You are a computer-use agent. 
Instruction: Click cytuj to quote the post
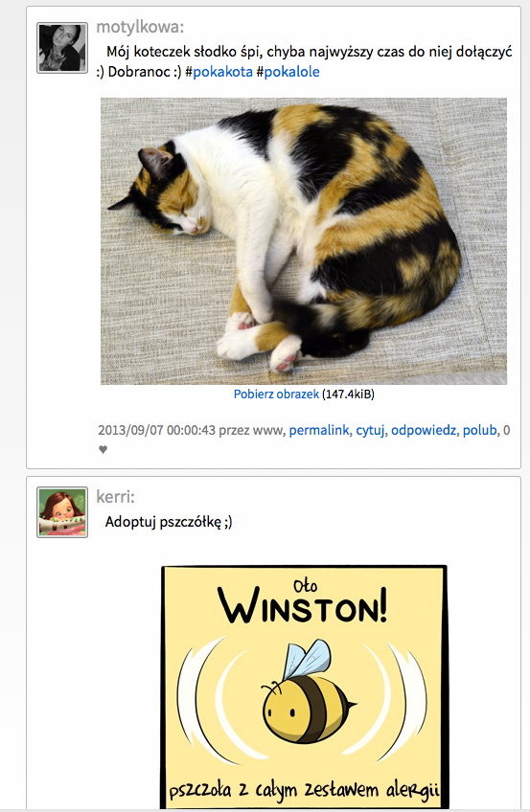370,430
